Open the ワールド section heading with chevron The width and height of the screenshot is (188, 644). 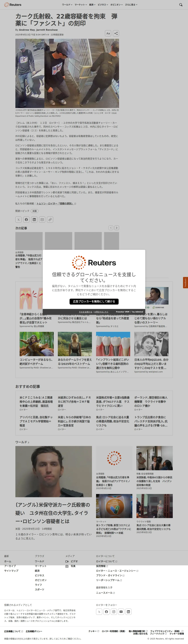(x=22, y=442)
